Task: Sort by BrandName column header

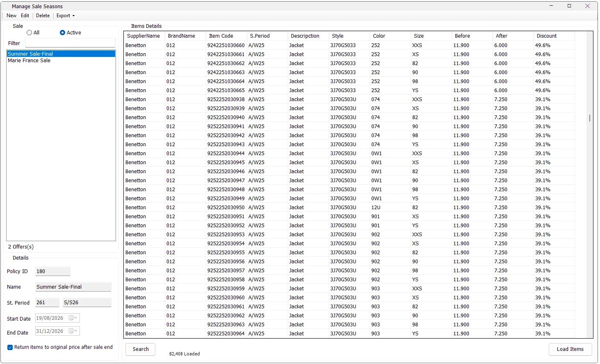Action: tap(185, 36)
